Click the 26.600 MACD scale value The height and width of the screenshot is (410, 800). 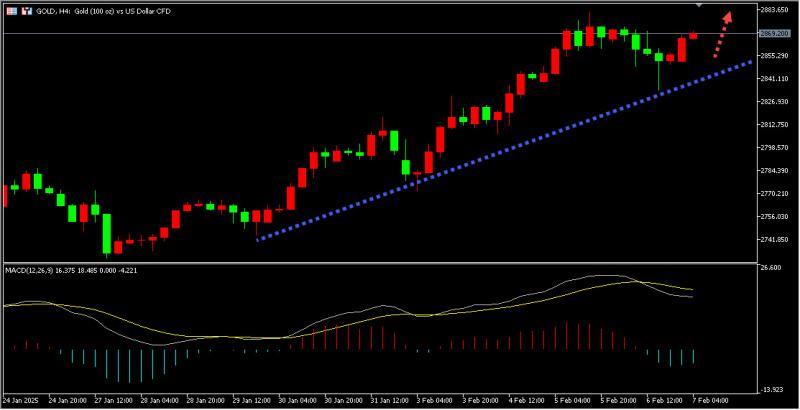(772, 268)
